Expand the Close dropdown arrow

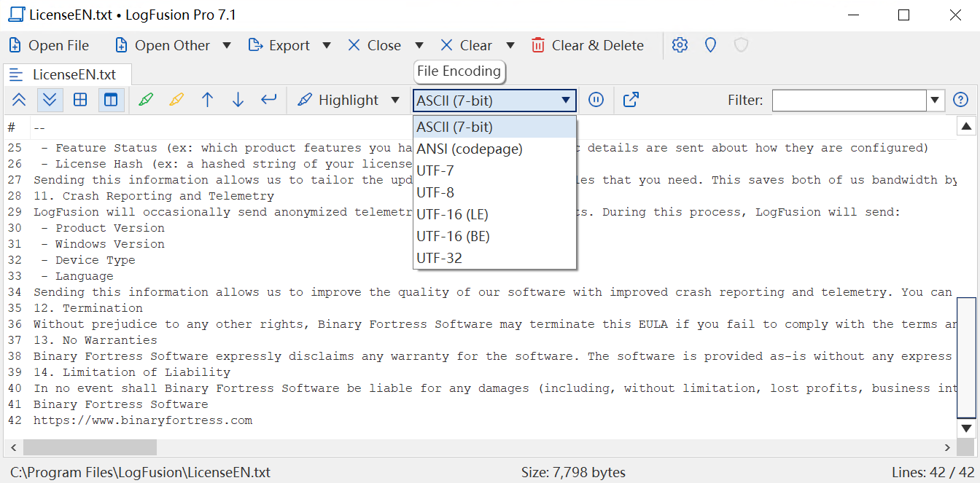click(419, 45)
